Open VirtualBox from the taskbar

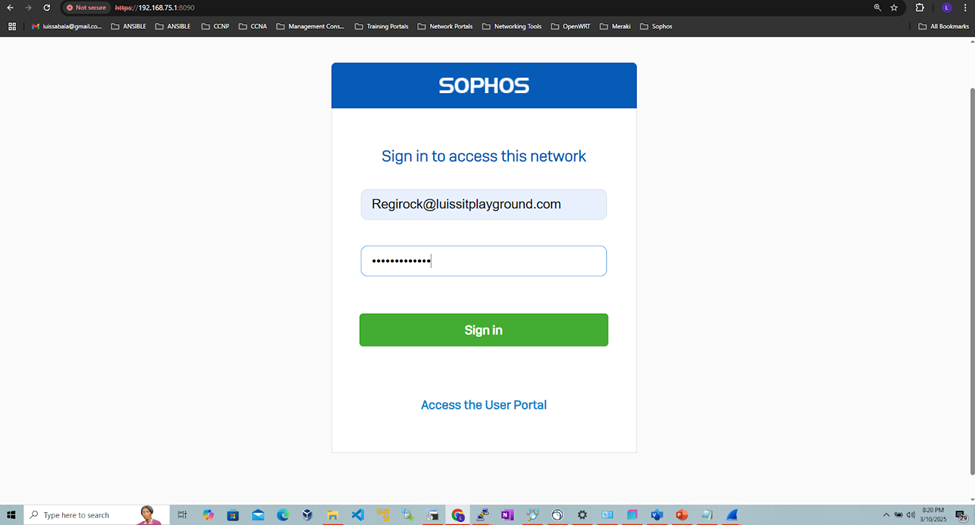coord(307,514)
